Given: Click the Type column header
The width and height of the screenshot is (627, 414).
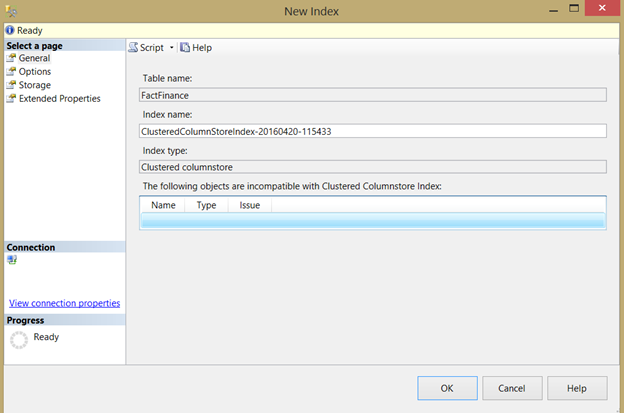Looking at the screenshot, I should 206,205.
